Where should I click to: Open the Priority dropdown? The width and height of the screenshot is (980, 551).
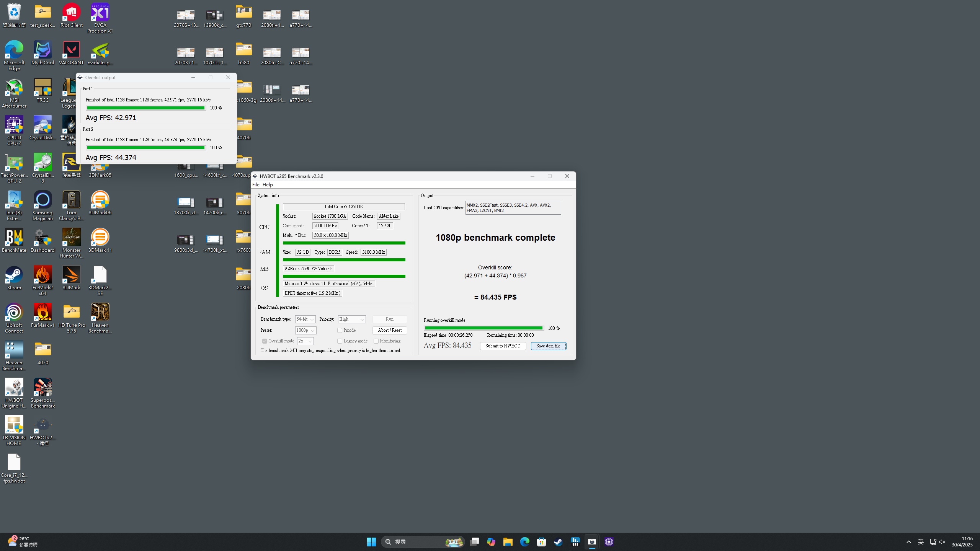352,319
